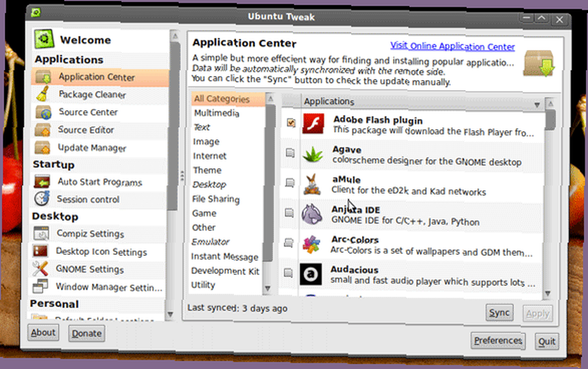
Task: Uncheck the Adobe Flash plugin checkbox
Action: [x=291, y=122]
